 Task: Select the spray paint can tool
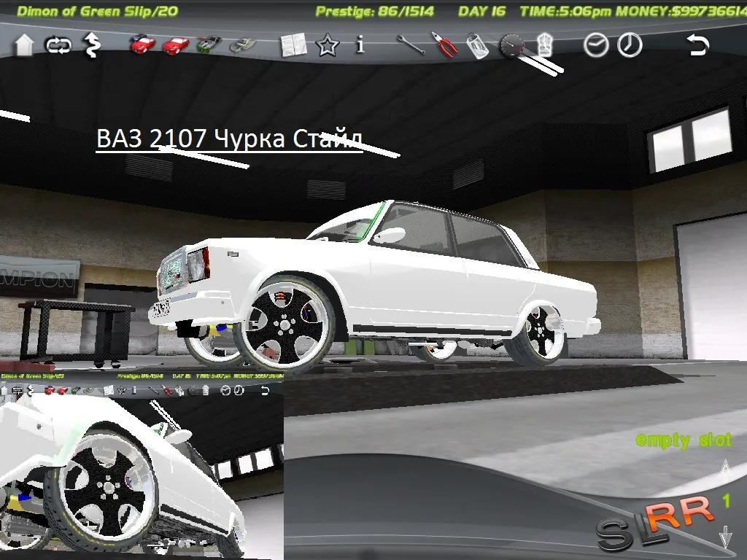pyautogui.click(x=477, y=46)
